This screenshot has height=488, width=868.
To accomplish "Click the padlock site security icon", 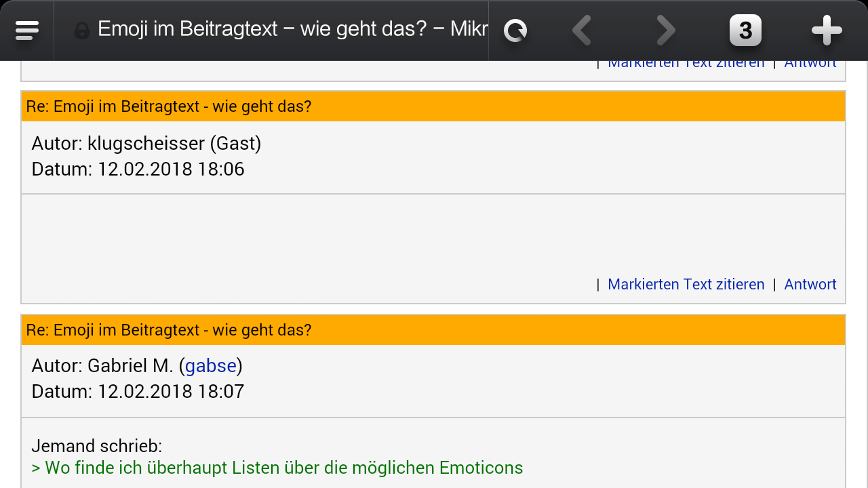I will coord(81,30).
